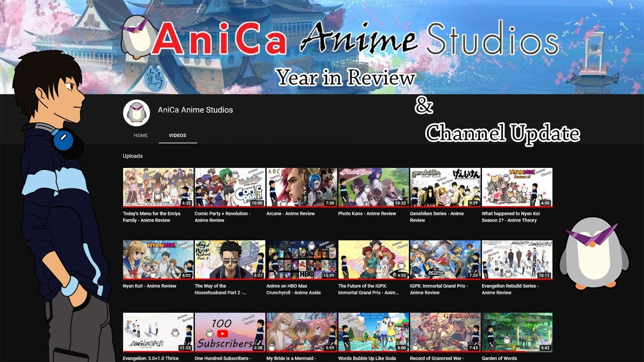
Task: Open the My Bride is a Mermaid thumbnail
Action: (x=302, y=332)
